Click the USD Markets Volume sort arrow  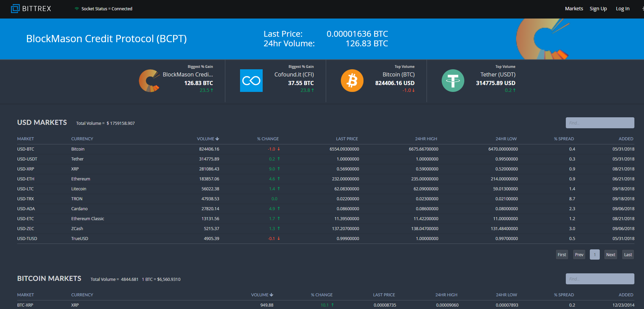pyautogui.click(x=217, y=139)
